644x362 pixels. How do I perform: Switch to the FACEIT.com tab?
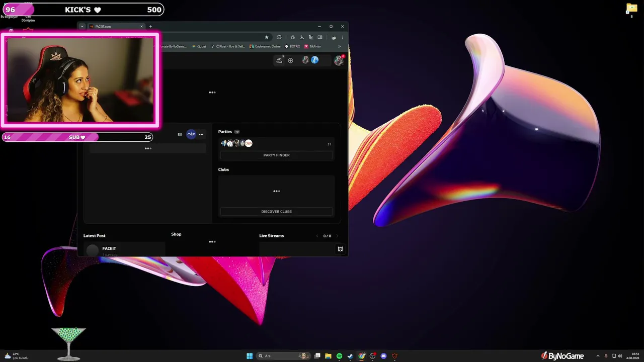pos(116,26)
